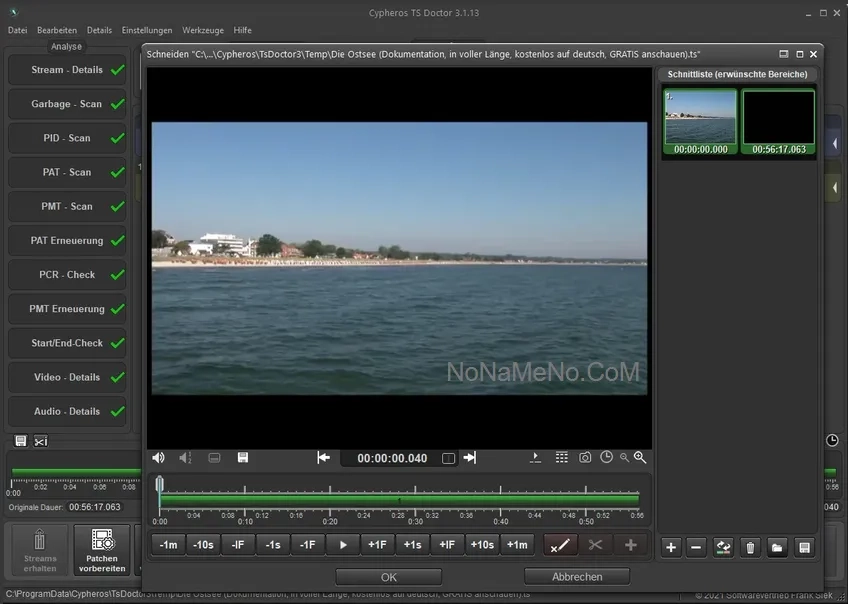Open the Werkzeuge menu
This screenshot has width=848, height=604.
tap(203, 30)
